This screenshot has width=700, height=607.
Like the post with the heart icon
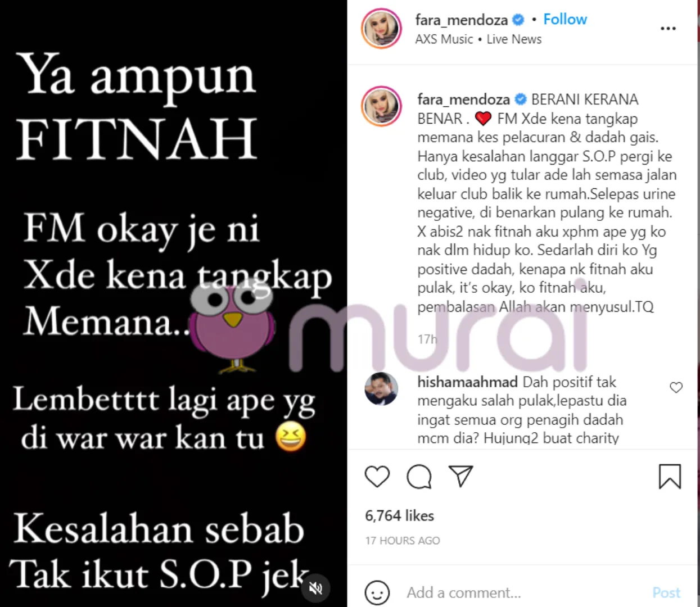[377, 477]
